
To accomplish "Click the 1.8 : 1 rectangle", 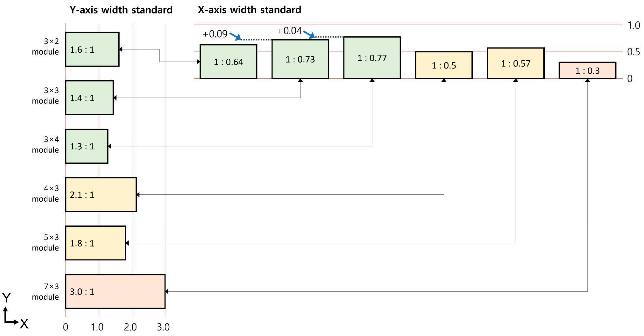I will [96, 243].
